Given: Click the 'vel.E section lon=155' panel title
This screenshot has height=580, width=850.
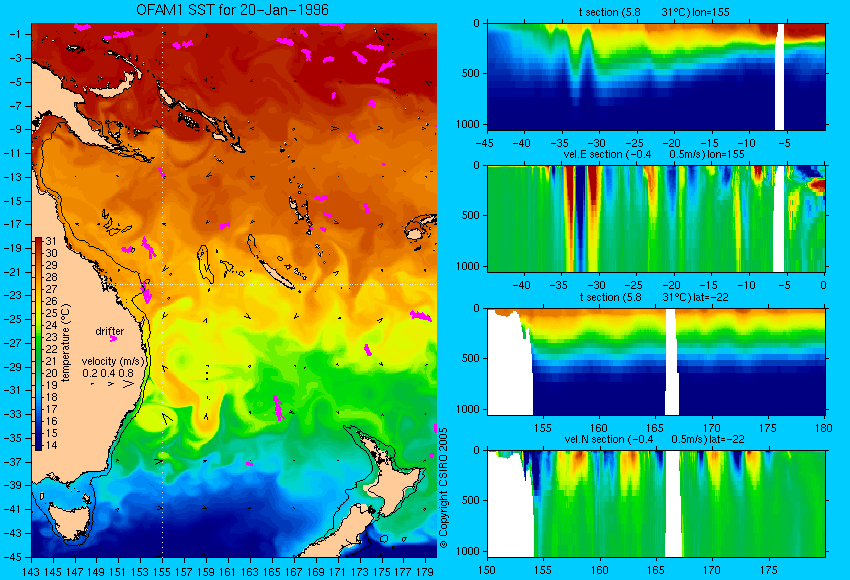Looking at the screenshot, I should [x=654, y=154].
